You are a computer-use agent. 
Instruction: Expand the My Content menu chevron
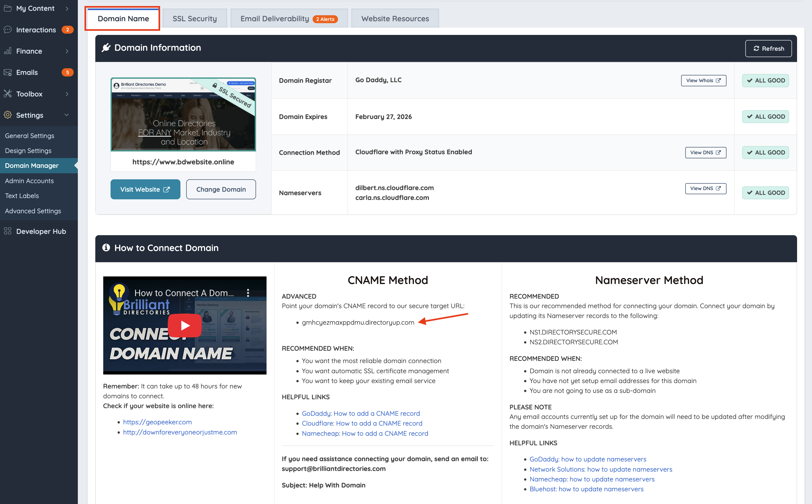point(67,8)
